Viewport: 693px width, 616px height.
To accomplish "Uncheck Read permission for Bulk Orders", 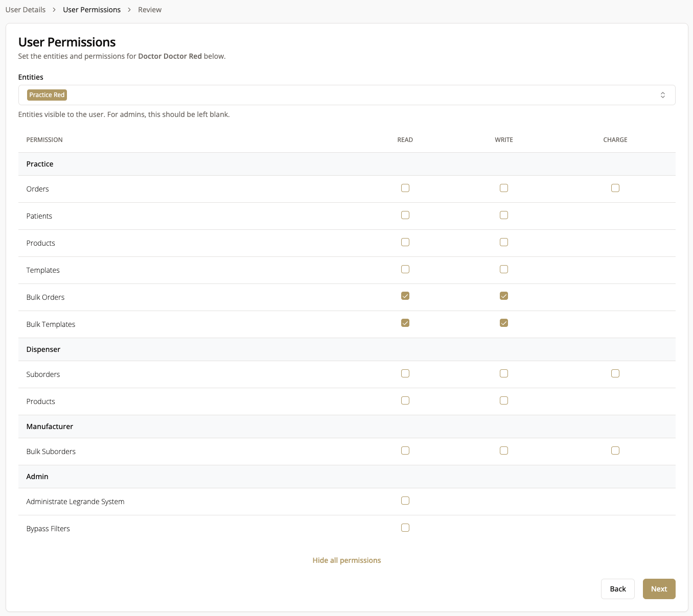I will pyautogui.click(x=405, y=296).
